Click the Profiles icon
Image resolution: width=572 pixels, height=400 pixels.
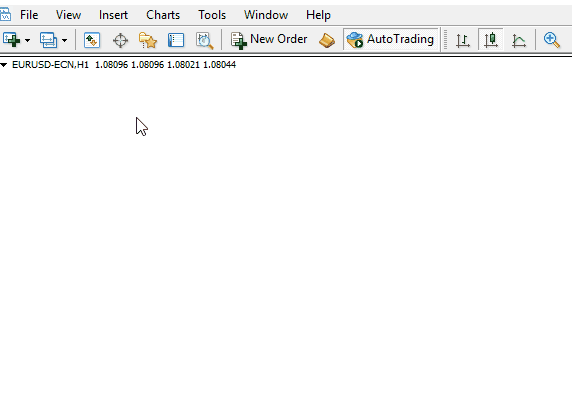pos(49,40)
